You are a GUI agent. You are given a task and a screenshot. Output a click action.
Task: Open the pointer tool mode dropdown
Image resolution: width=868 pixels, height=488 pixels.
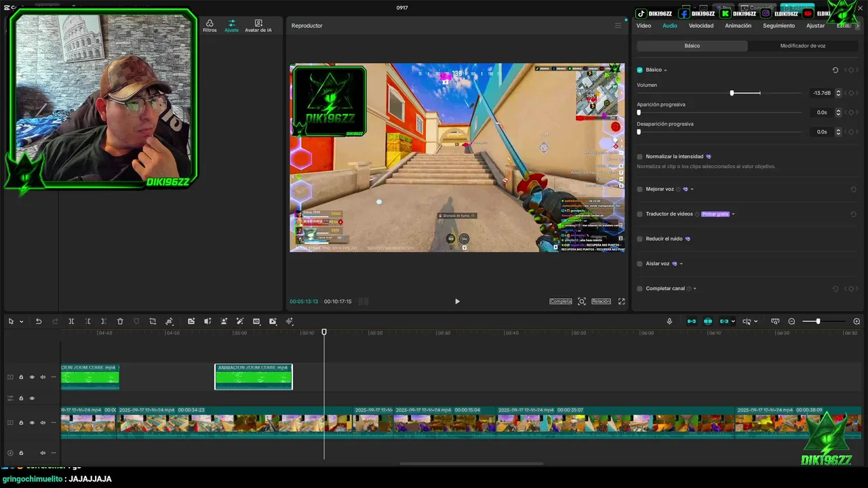(21, 322)
